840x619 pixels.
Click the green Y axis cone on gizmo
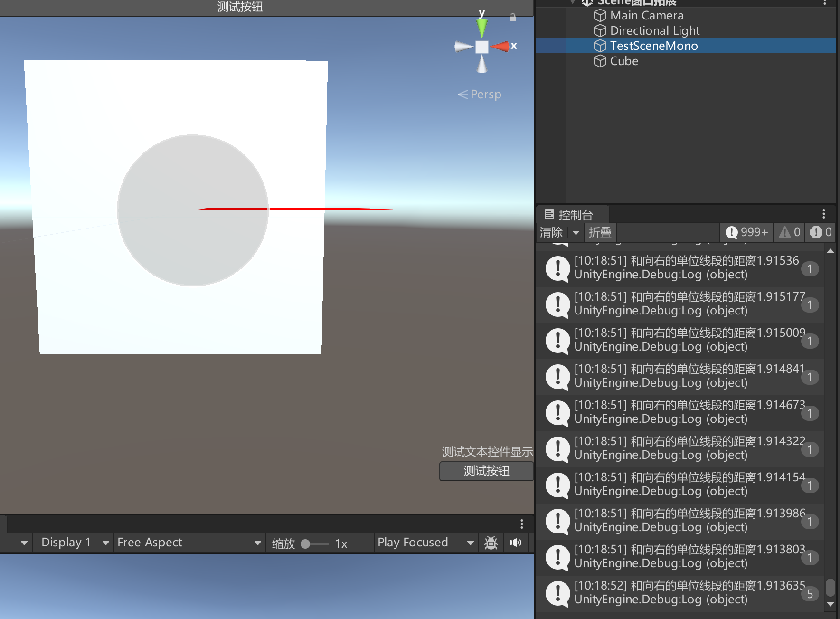pos(481,28)
